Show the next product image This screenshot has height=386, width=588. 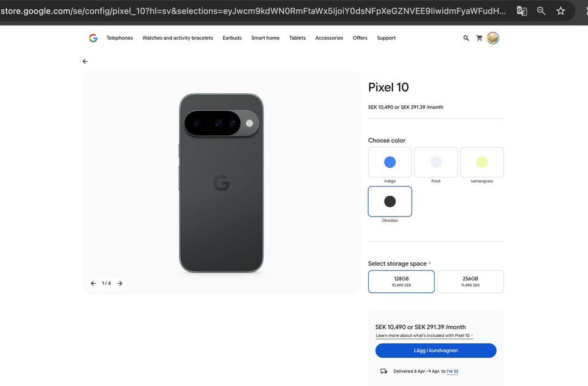pyautogui.click(x=120, y=283)
